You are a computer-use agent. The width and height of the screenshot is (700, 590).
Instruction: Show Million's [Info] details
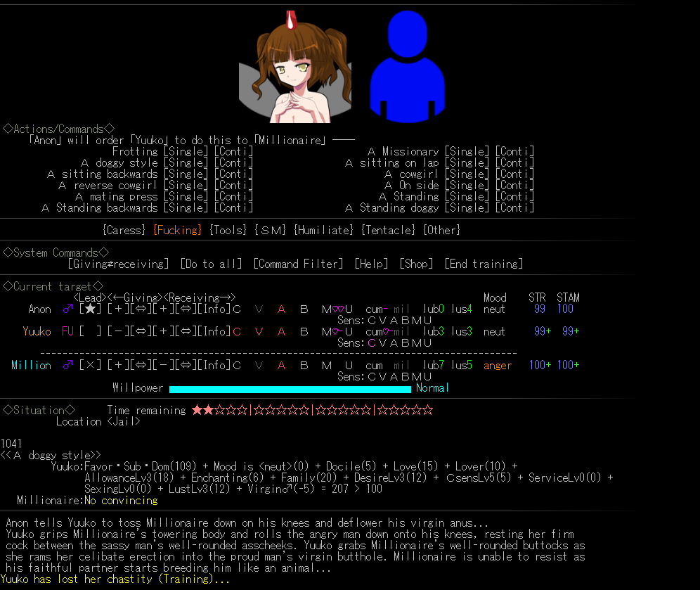pos(214,365)
